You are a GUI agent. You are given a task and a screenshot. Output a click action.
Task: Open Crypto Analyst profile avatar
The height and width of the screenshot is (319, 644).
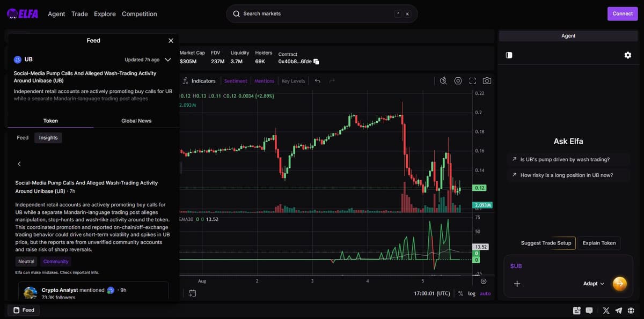[x=31, y=293]
